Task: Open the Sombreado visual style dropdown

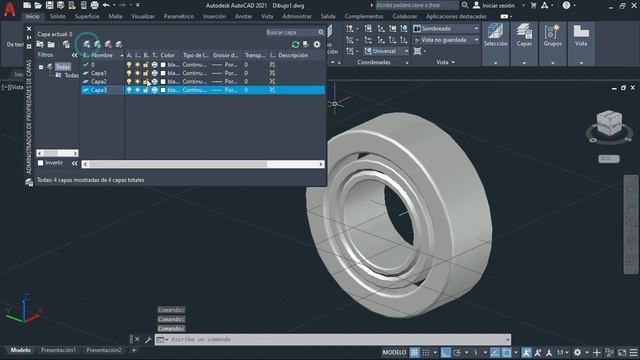Action: [x=446, y=29]
